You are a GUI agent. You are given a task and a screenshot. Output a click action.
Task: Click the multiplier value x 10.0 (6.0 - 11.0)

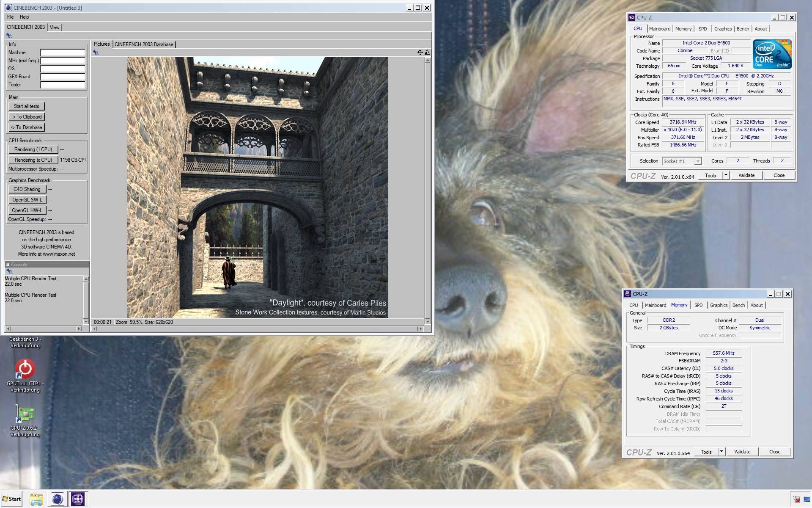point(683,130)
